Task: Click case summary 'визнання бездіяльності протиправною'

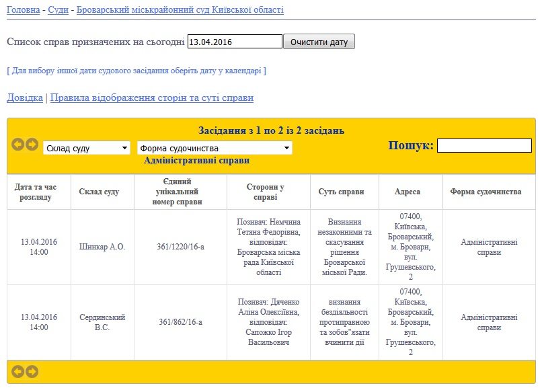Action: click(x=344, y=322)
